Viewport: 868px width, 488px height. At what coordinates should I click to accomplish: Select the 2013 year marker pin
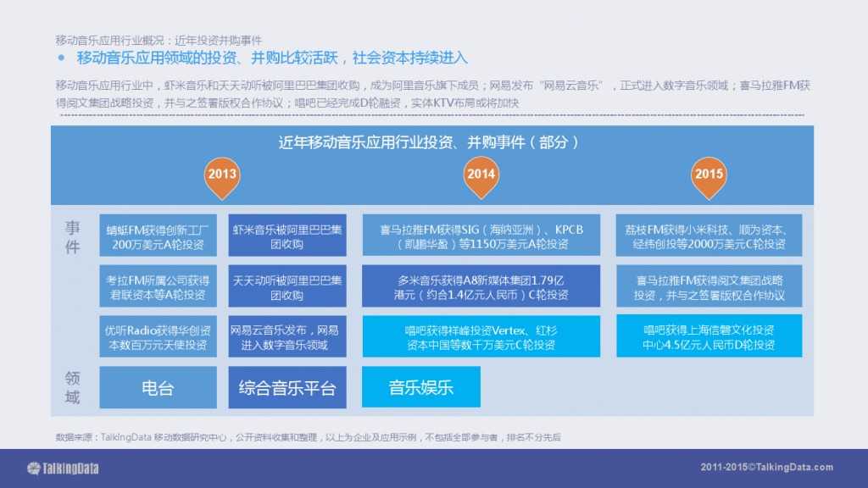(222, 176)
